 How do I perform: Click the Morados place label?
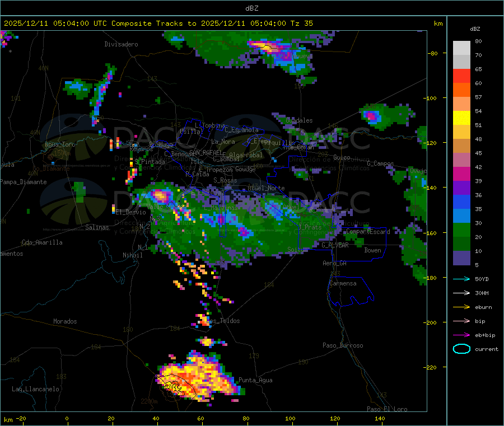(65, 321)
